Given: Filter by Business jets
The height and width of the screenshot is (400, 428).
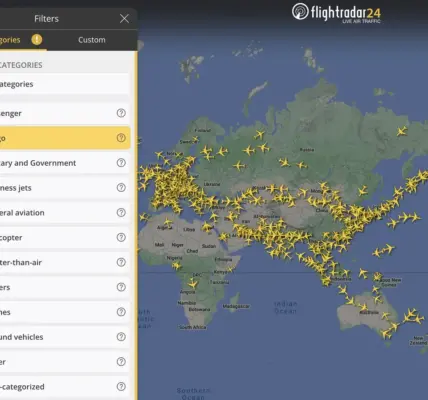Looking at the screenshot, I should click(65, 188).
